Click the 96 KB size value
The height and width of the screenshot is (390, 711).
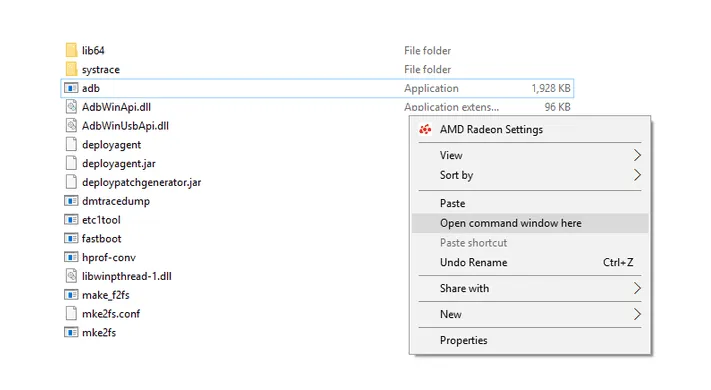[x=557, y=107]
